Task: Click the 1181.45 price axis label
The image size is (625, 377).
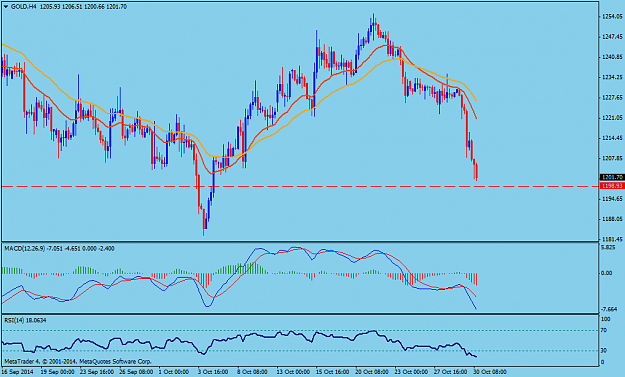Action: [613, 240]
